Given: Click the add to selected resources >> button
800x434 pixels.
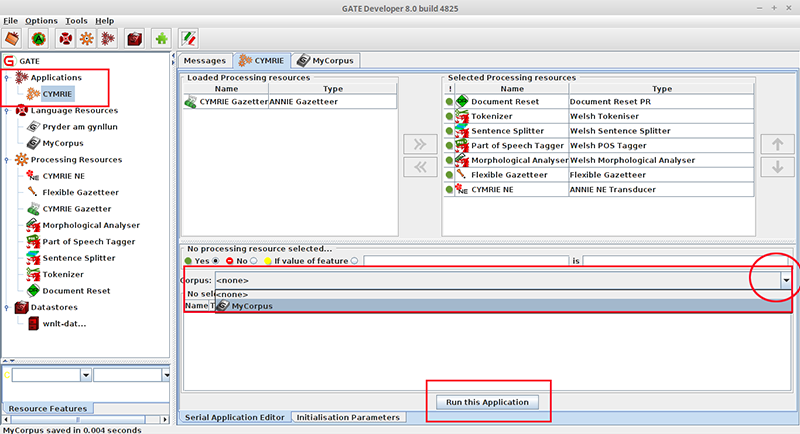Looking at the screenshot, I should pyautogui.click(x=420, y=144).
